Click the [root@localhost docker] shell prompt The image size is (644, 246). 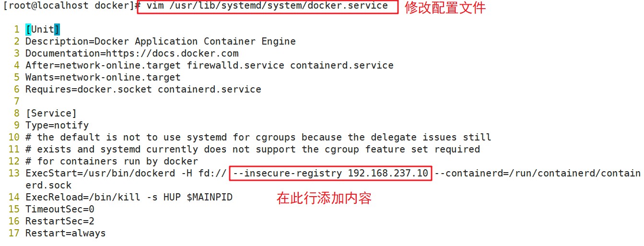(67, 6)
